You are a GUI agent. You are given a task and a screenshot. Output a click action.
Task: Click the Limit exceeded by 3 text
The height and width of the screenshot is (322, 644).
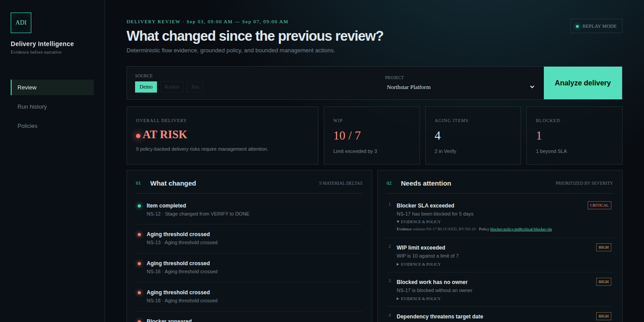click(355, 151)
